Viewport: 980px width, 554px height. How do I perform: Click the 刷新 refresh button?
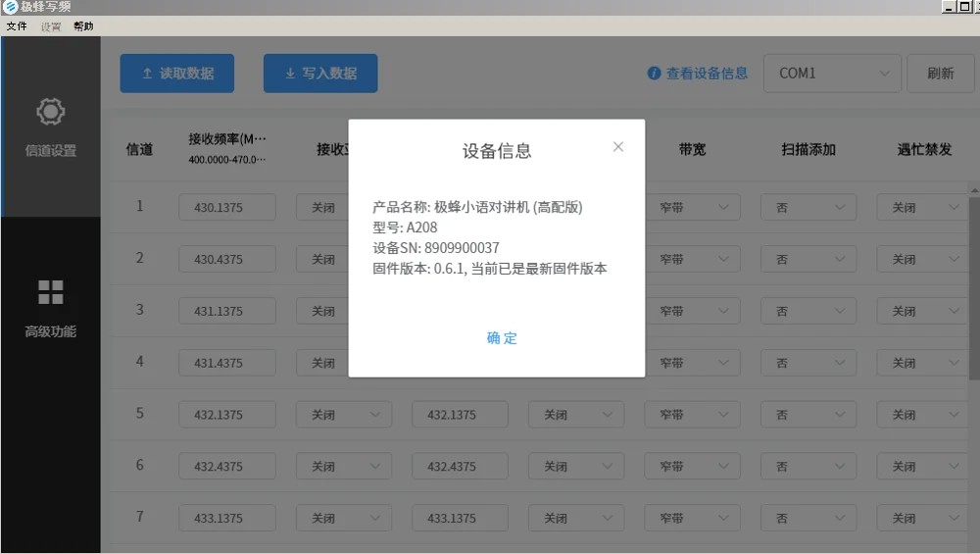click(940, 74)
